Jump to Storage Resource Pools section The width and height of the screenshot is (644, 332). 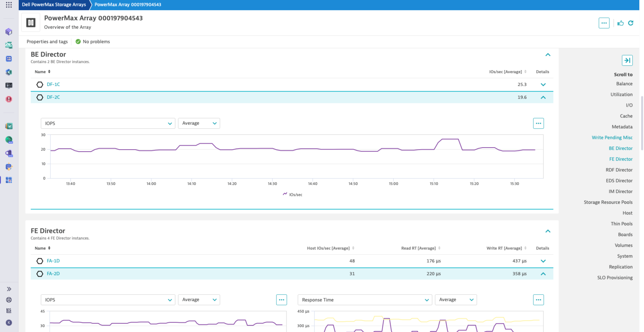click(608, 202)
